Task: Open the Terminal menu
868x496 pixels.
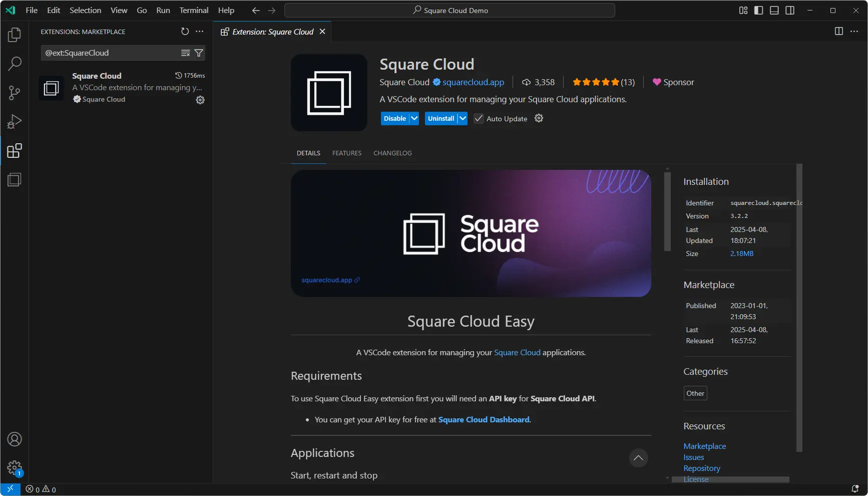Action: [194, 11]
